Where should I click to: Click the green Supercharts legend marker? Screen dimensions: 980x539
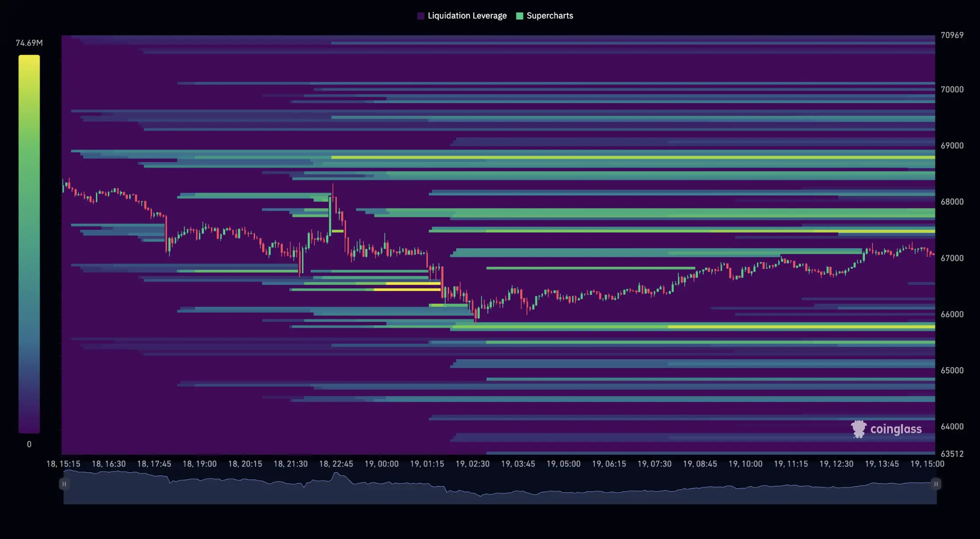pyautogui.click(x=519, y=16)
